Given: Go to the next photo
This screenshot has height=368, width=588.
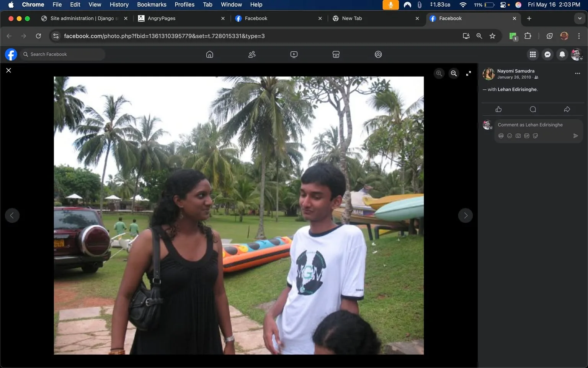Looking at the screenshot, I should tap(465, 215).
